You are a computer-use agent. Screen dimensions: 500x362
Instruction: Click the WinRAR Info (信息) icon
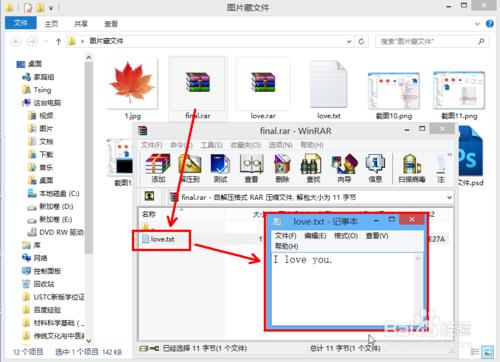375,168
